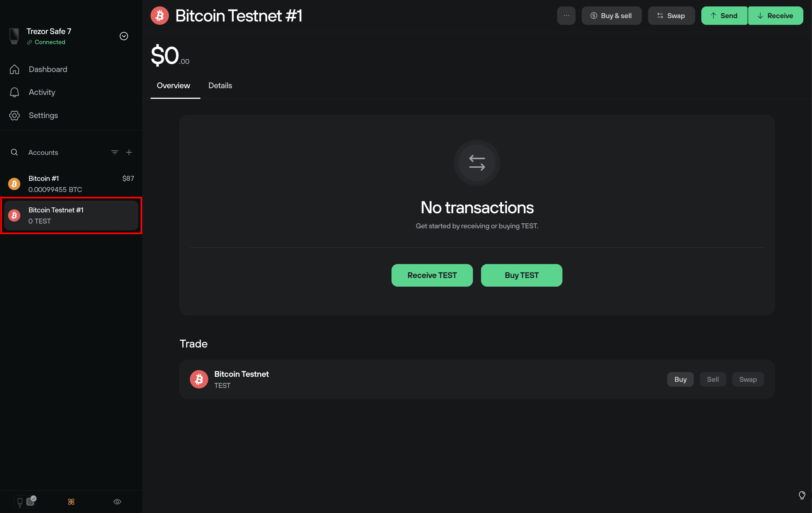Open the device connection status icon
This screenshot has width=812, height=513.
coord(25,502)
